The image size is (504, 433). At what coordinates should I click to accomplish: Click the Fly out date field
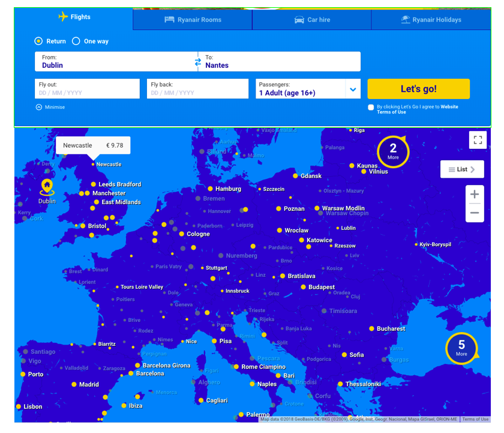(x=87, y=89)
